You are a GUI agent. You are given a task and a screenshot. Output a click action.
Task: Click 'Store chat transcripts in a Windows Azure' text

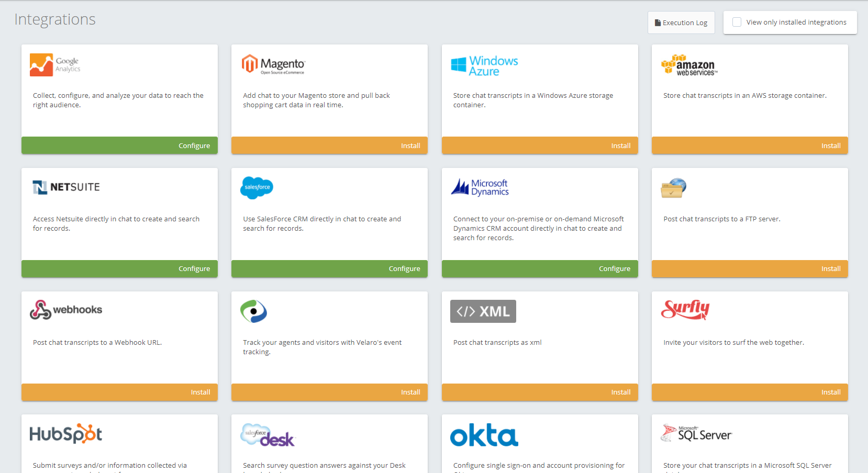tap(533, 100)
